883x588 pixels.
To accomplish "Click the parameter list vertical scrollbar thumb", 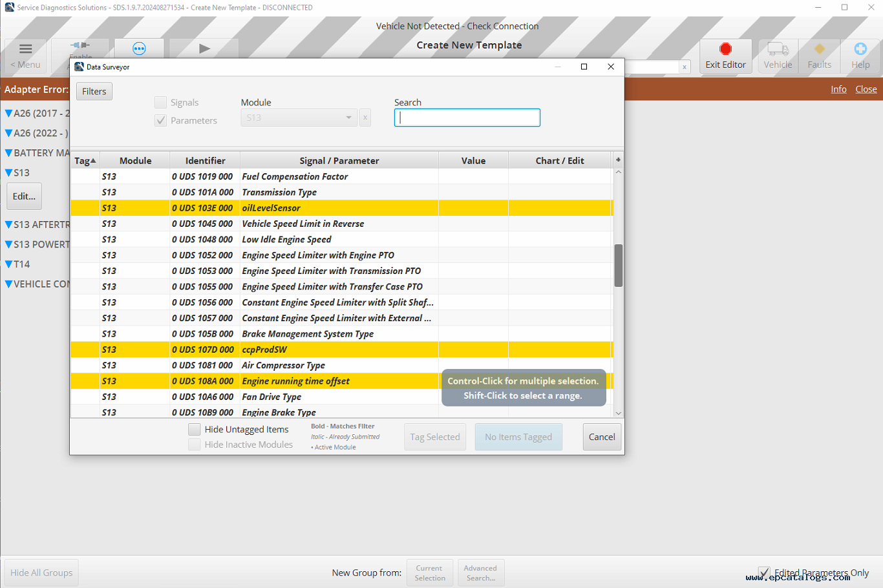I will 619,266.
